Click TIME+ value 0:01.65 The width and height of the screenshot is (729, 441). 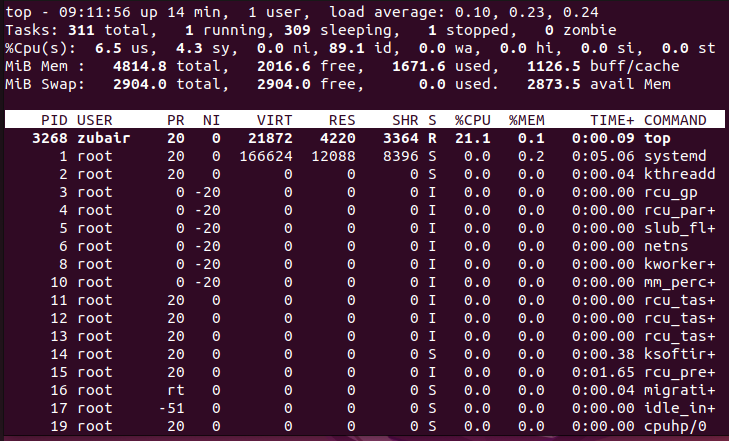point(603,372)
